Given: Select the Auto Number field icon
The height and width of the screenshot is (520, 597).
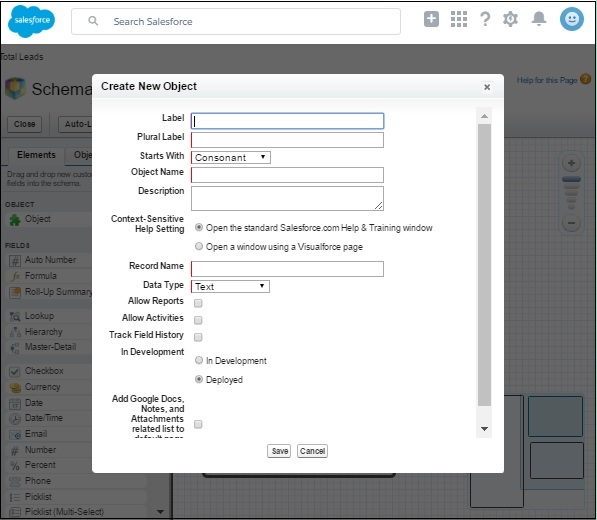Looking at the screenshot, I should [x=15, y=261].
